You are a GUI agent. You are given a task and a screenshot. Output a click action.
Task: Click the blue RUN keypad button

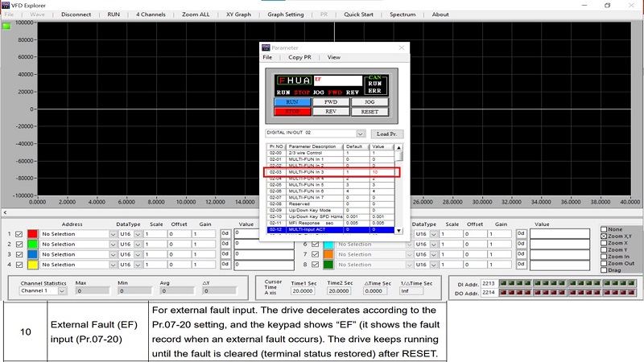click(292, 102)
